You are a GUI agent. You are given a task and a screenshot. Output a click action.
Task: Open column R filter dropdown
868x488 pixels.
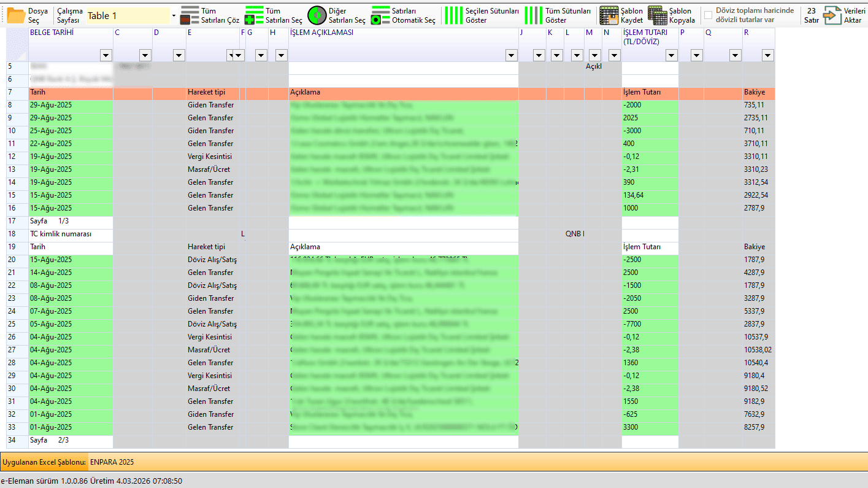click(x=767, y=55)
